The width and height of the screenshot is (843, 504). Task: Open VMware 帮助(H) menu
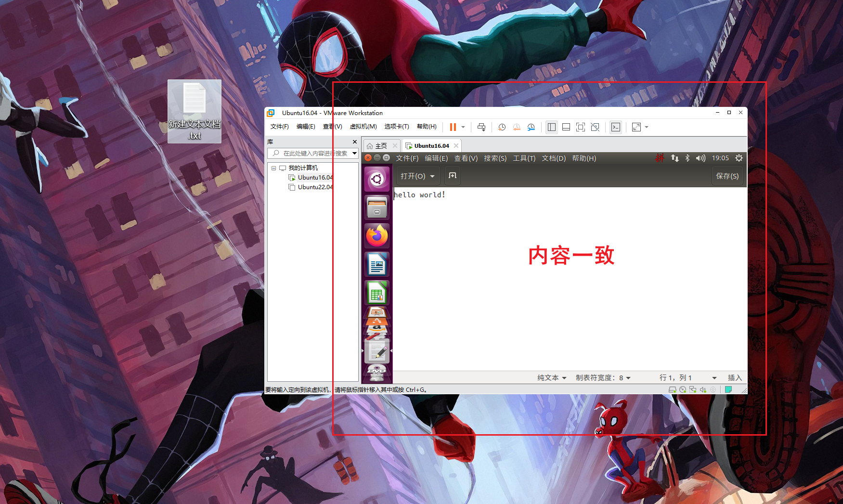click(x=427, y=127)
